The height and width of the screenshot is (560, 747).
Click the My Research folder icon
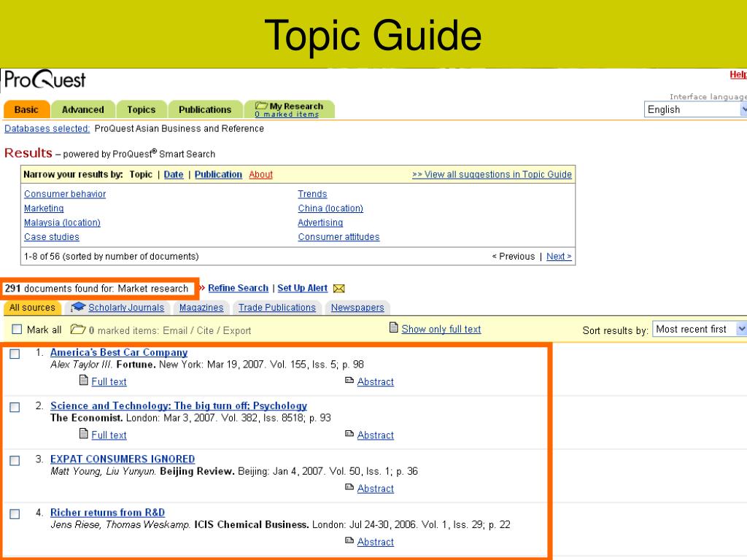click(x=261, y=106)
